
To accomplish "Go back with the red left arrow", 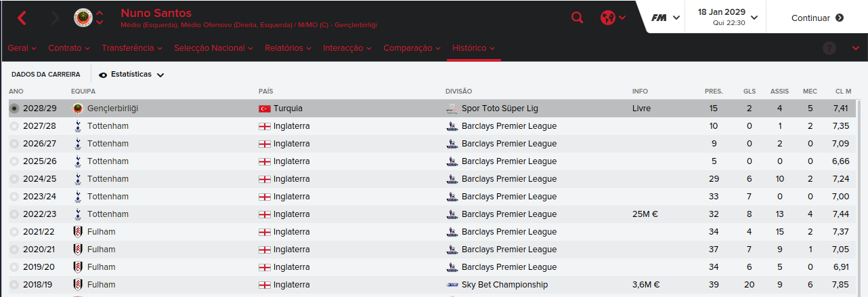I will [x=22, y=18].
